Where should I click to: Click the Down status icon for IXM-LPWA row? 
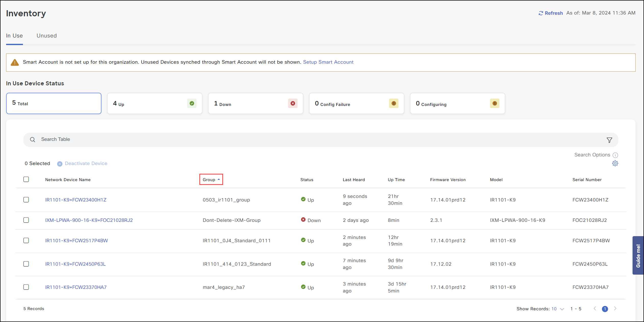click(303, 220)
